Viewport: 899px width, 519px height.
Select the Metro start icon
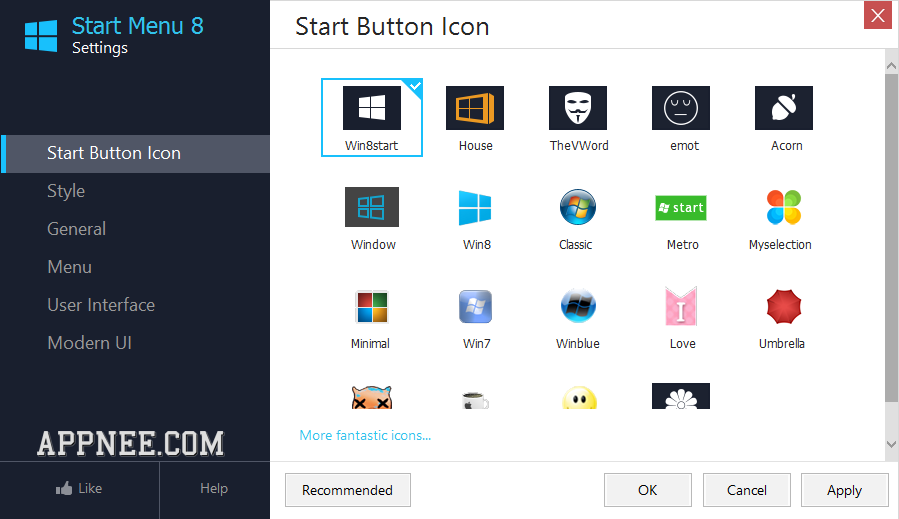click(x=681, y=207)
